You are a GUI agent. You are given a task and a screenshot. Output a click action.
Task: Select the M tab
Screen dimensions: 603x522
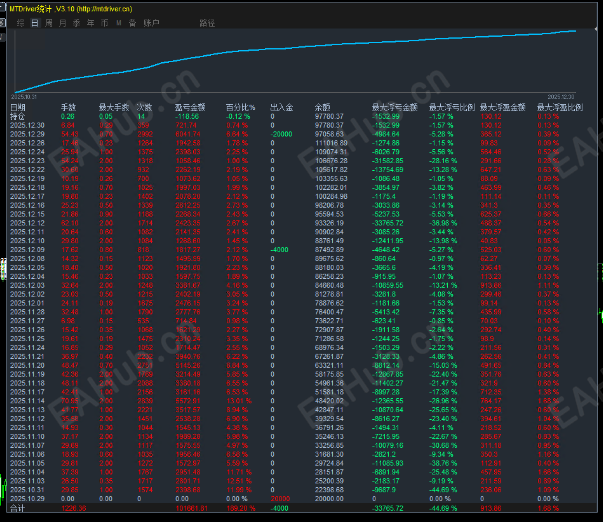pos(118,23)
